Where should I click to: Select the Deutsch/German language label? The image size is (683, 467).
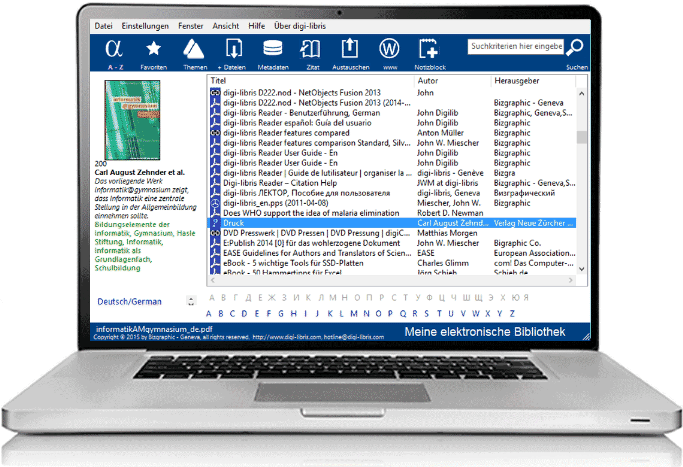(129, 301)
